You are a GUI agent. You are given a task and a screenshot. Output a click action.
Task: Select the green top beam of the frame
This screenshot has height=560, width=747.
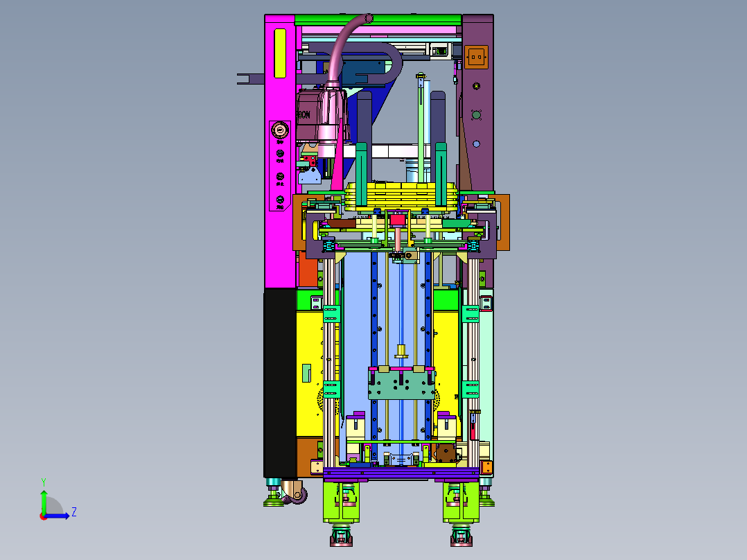[378, 19]
